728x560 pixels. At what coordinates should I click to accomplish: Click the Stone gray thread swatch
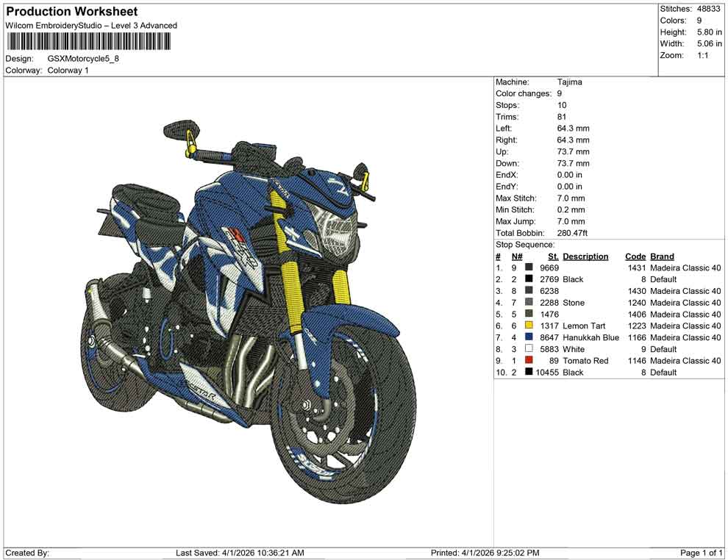tap(531, 302)
